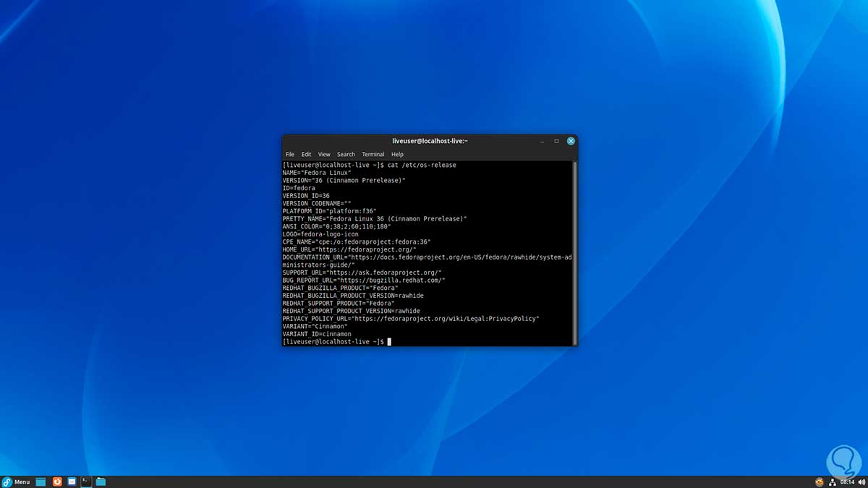The image size is (868, 488).
Task: Click the orange tray icon near the clock
Action: coord(820,481)
